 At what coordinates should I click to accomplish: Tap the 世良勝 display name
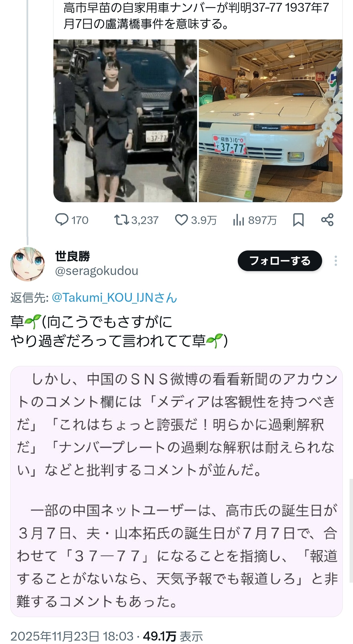pyautogui.click(x=73, y=256)
